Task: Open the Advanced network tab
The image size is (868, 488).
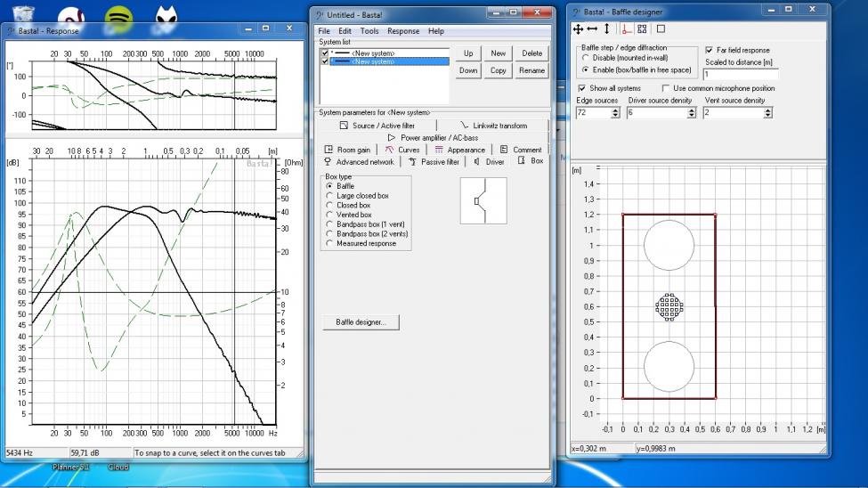Action: point(359,162)
